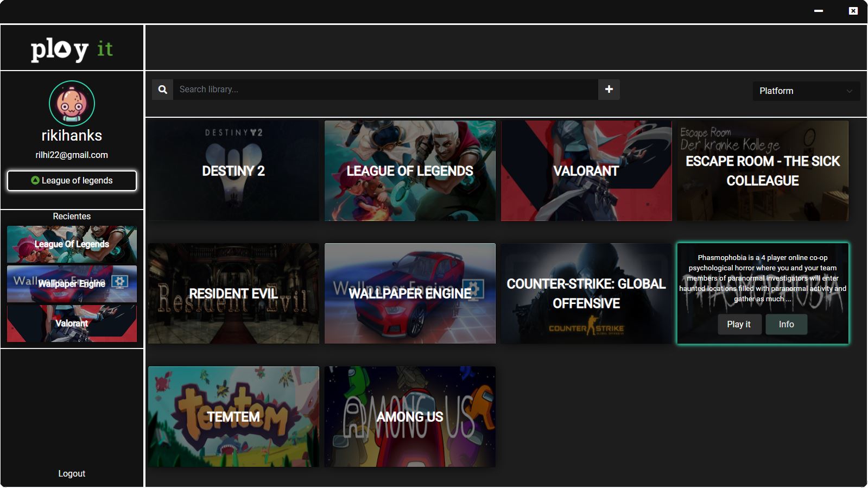The width and height of the screenshot is (868, 488).
Task: Click the League of legends status button
Action: click(x=72, y=181)
